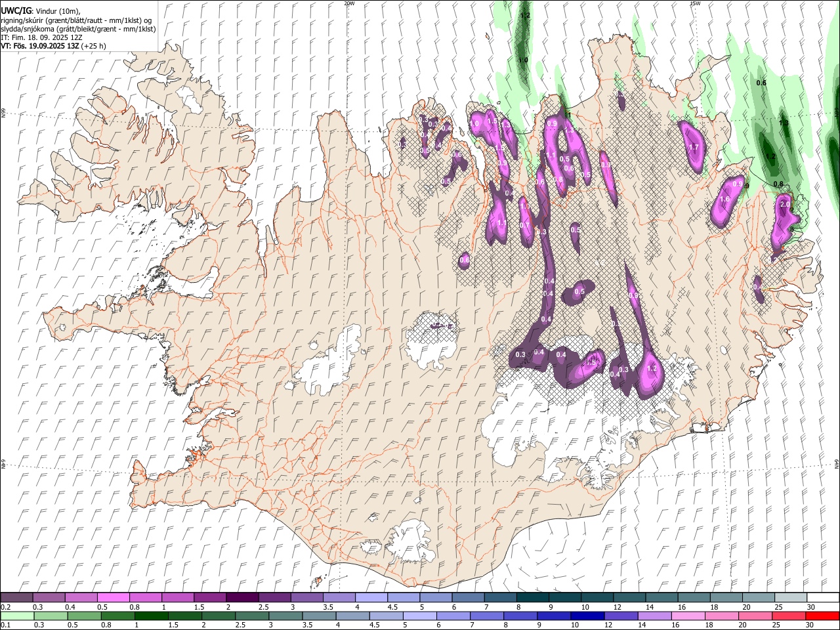
Task: Click the bold "UWC/IG" title text
Action: click(x=16, y=11)
